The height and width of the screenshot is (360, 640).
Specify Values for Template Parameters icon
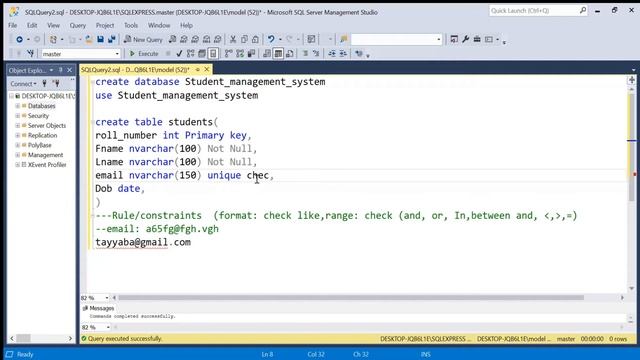(359, 53)
